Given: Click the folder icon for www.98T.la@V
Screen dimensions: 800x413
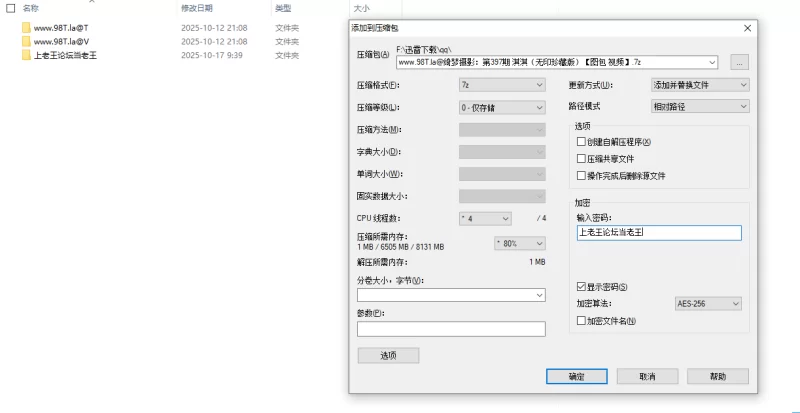Looking at the screenshot, I should coord(26,42).
